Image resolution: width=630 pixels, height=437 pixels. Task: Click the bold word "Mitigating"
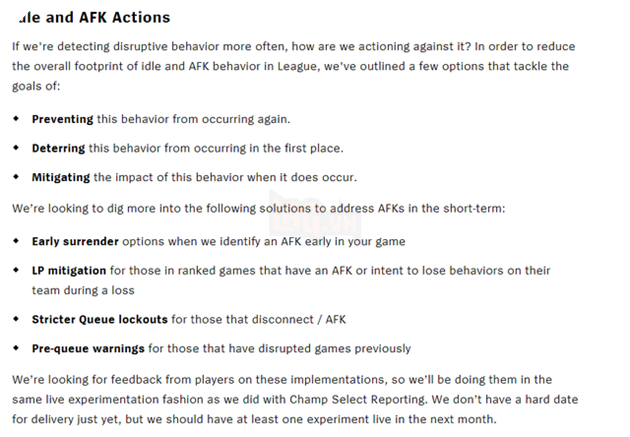click(x=61, y=177)
